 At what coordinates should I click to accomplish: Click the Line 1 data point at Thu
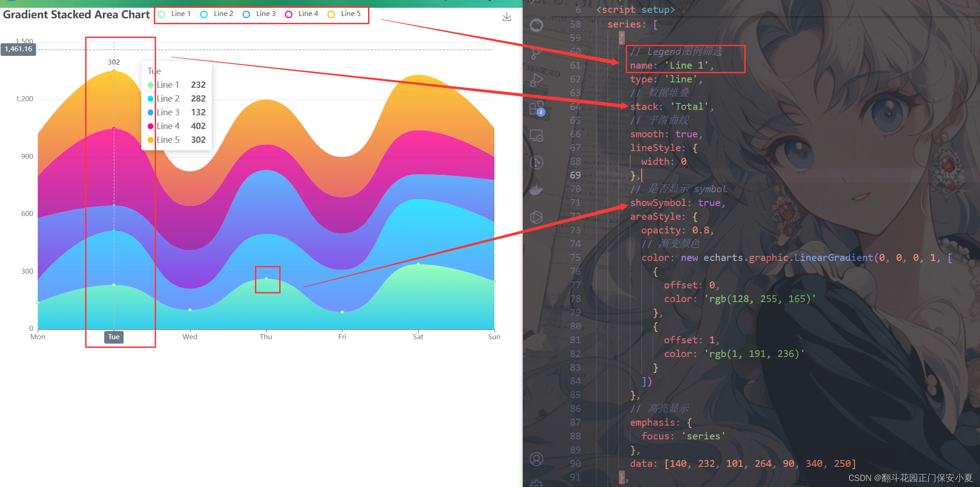[266, 278]
